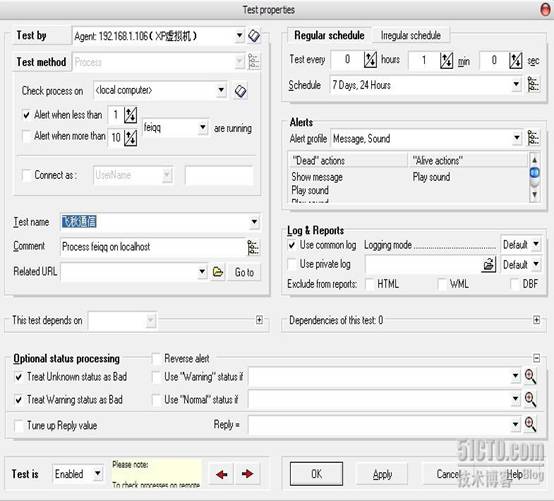Collapse the Optional status processing section
This screenshot has height=501, width=554.
click(536, 358)
